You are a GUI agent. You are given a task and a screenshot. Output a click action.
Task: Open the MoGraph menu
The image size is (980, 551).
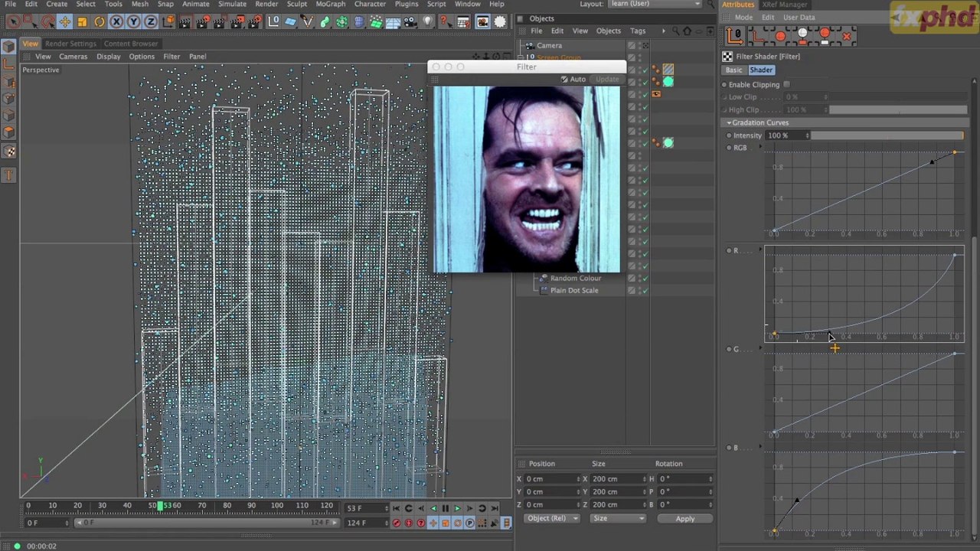click(330, 4)
